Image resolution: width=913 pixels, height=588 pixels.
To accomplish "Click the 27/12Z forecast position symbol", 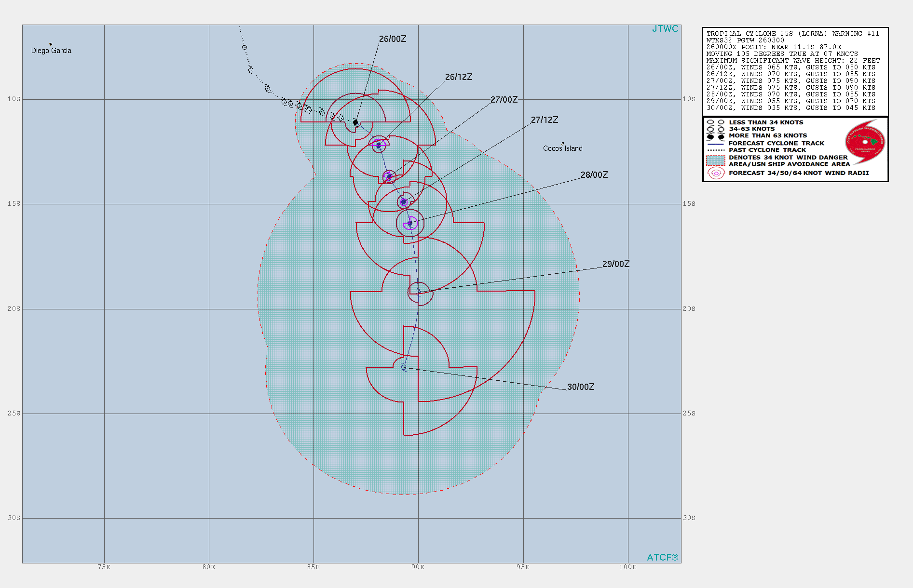I will 404,202.
